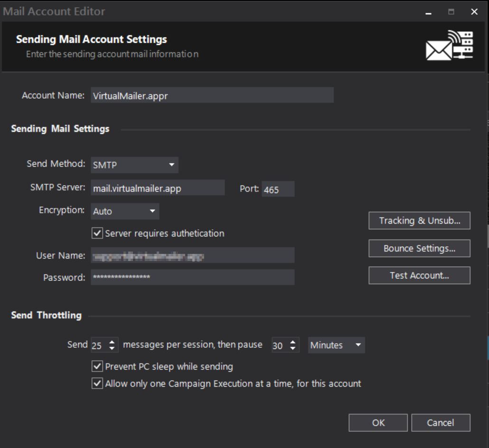Image resolution: width=489 pixels, height=448 pixels.
Task: Close the Mail Account Editor window
Action: click(474, 12)
